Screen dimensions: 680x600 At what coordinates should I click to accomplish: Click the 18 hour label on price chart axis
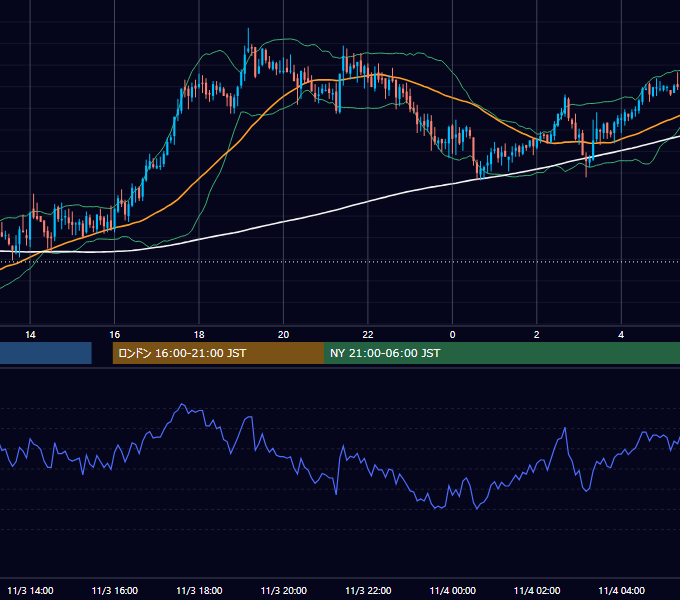tap(199, 335)
